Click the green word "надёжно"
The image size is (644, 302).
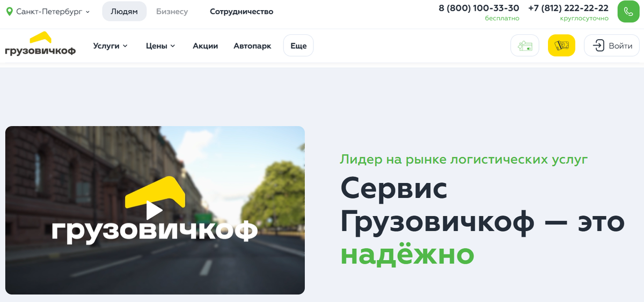click(407, 255)
